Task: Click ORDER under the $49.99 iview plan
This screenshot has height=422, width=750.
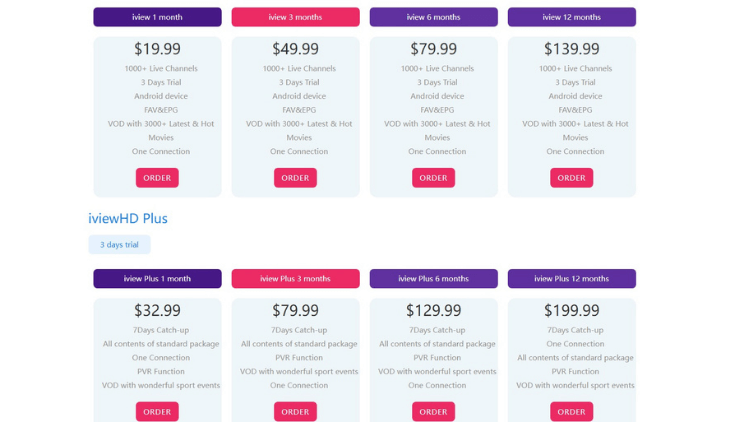Action: pos(295,178)
